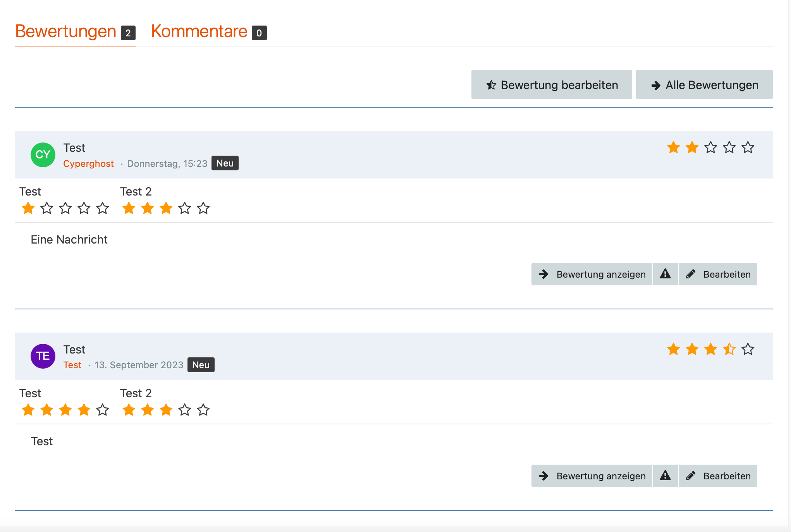
Task: Click the pencil Bearbeiten button in Cyperghost's review
Action: (x=718, y=274)
